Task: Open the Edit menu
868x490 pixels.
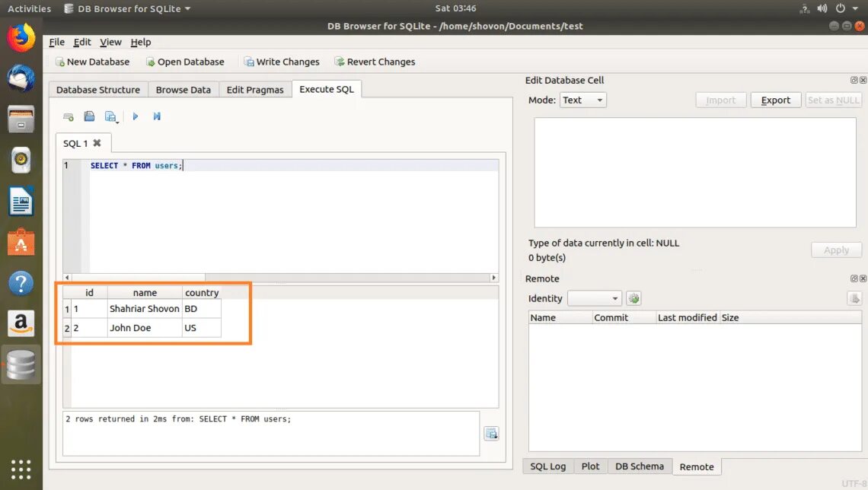Action: [82, 42]
